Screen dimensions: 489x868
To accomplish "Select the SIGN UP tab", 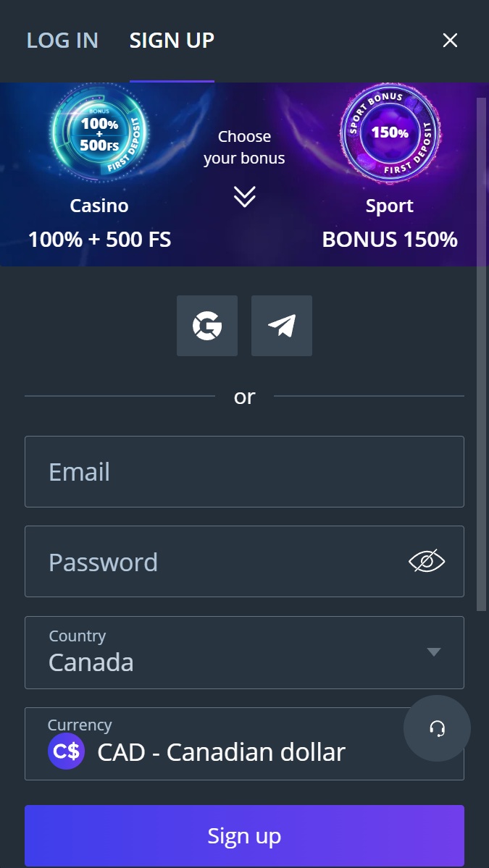I will coord(172,41).
